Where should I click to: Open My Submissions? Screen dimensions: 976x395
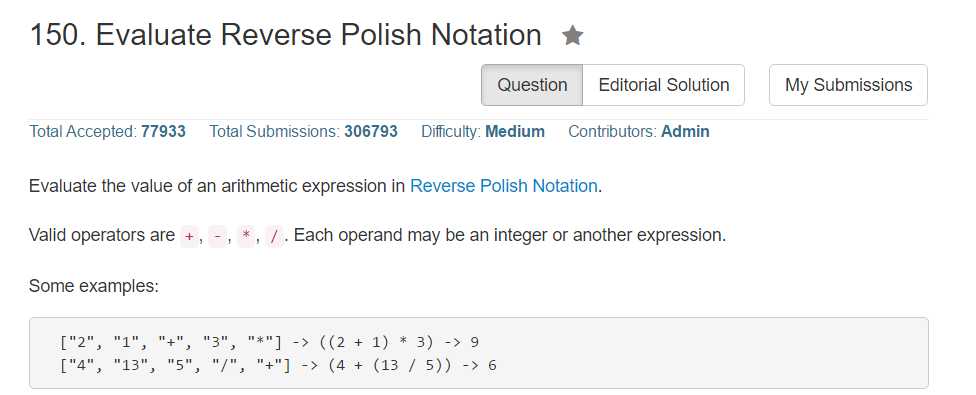pyautogui.click(x=848, y=85)
